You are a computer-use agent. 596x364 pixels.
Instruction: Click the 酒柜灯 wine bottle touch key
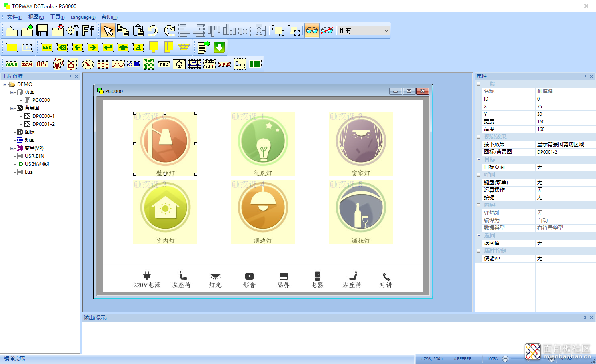(x=361, y=212)
